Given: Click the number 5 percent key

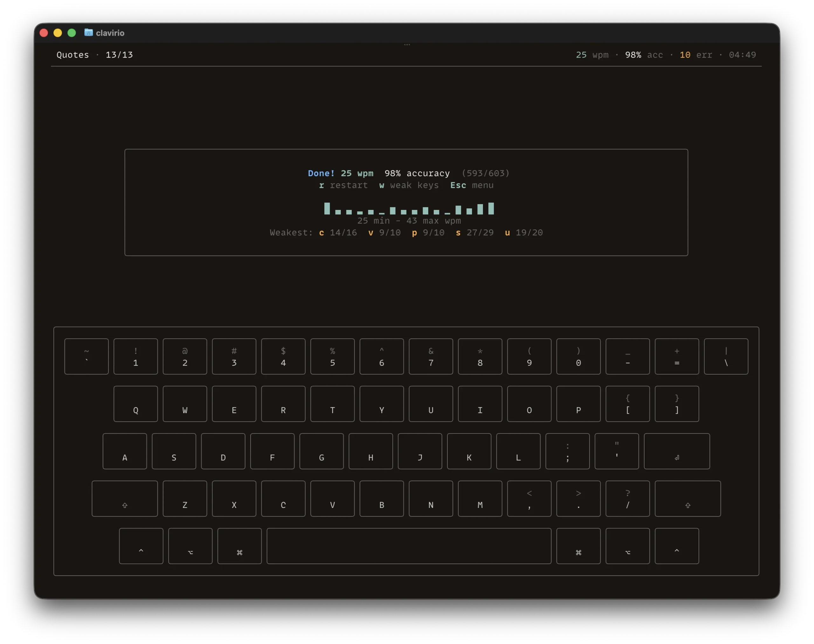Looking at the screenshot, I should [332, 356].
